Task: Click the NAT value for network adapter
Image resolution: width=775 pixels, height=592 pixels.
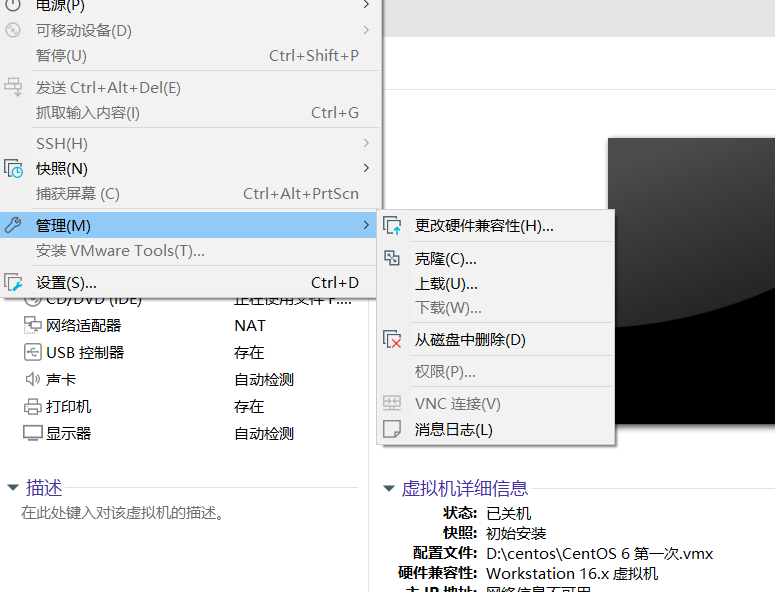Action: [250, 326]
